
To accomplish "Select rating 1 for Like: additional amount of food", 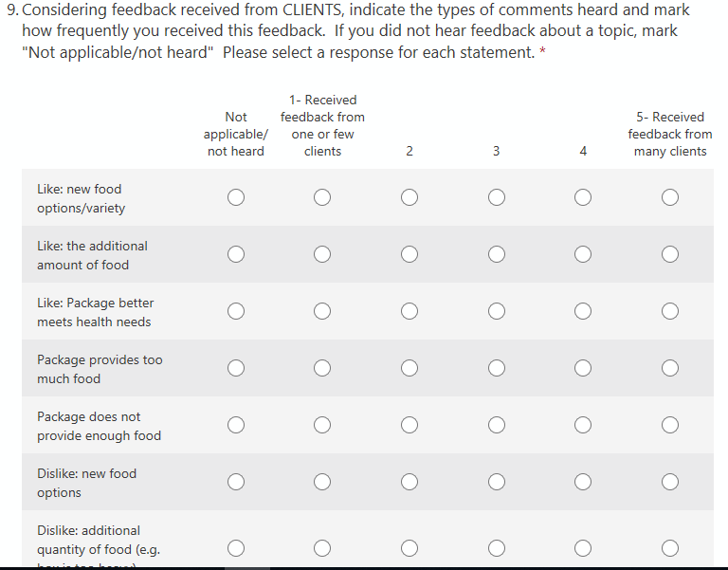I will (322, 254).
